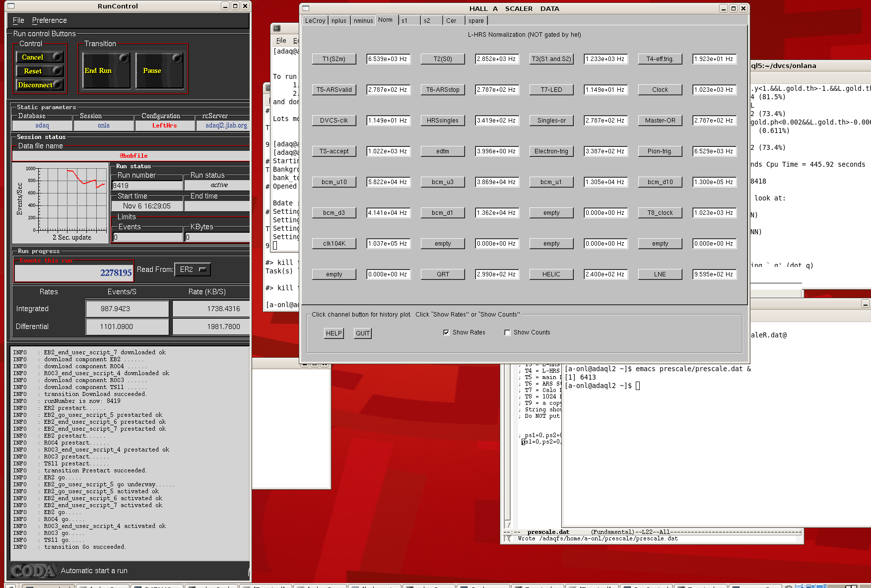Click the bcm_d10 channel button
This screenshot has height=588, width=871.
pyautogui.click(x=660, y=182)
